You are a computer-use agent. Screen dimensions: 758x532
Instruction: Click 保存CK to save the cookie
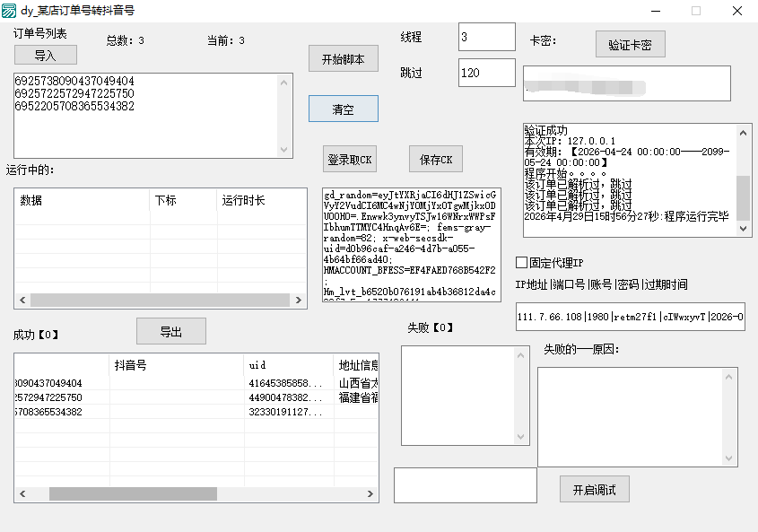436,159
